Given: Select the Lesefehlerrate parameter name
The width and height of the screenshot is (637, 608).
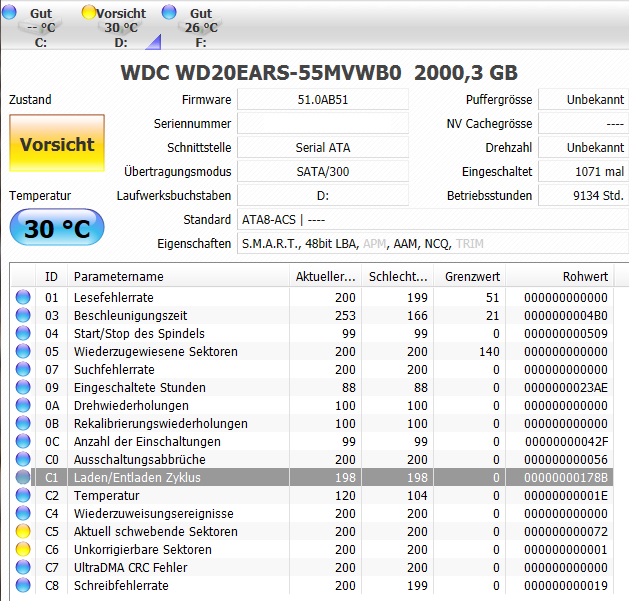Looking at the screenshot, I should (x=114, y=297).
